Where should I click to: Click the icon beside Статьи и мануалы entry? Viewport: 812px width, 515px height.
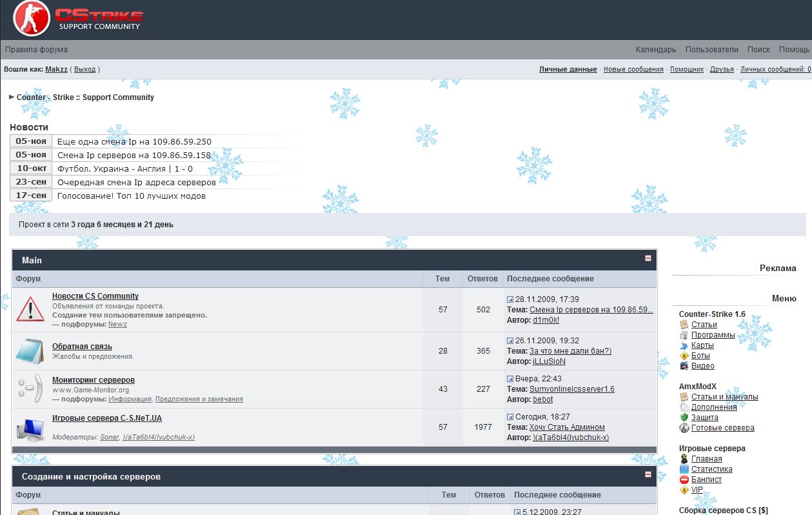coord(684,397)
